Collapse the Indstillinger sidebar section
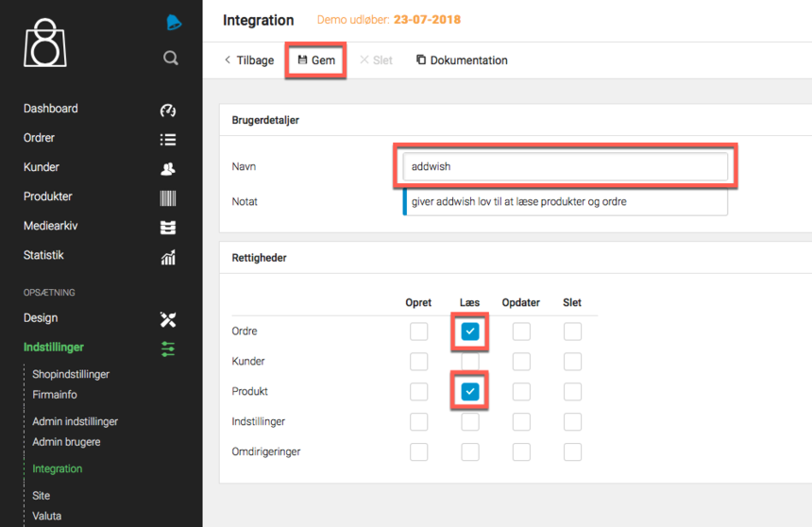The image size is (812, 527). tap(54, 348)
